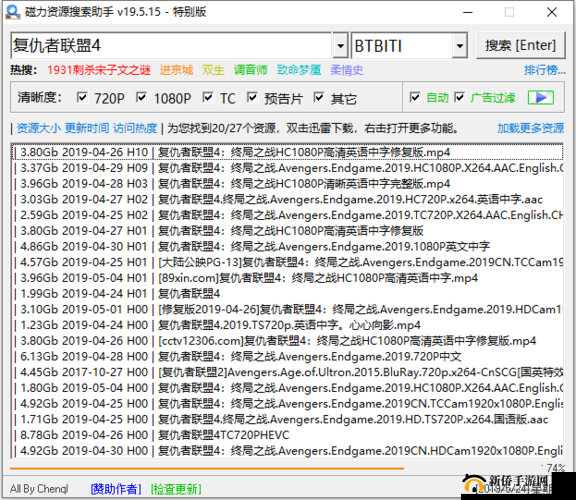Disable the 预告片 checkbox
The image size is (576, 500).
click(x=252, y=97)
